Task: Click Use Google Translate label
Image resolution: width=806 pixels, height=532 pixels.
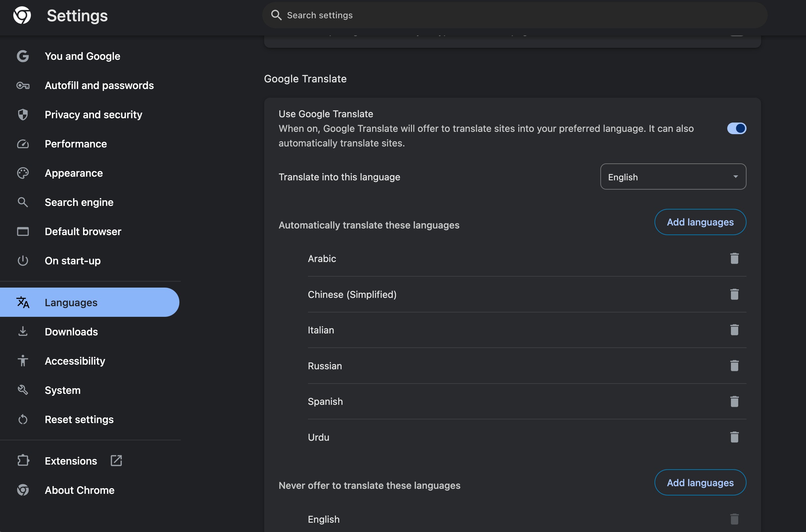Action: [x=326, y=114]
